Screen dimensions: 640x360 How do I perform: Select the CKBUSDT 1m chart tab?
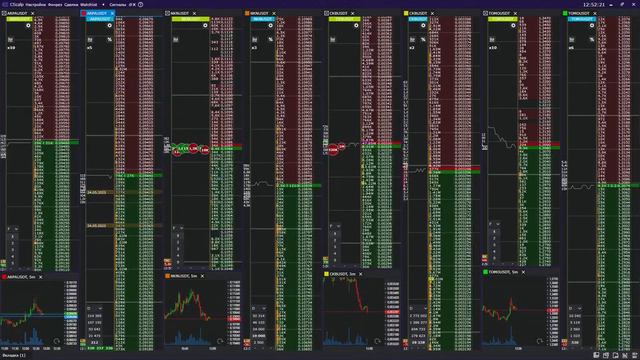tap(342, 274)
